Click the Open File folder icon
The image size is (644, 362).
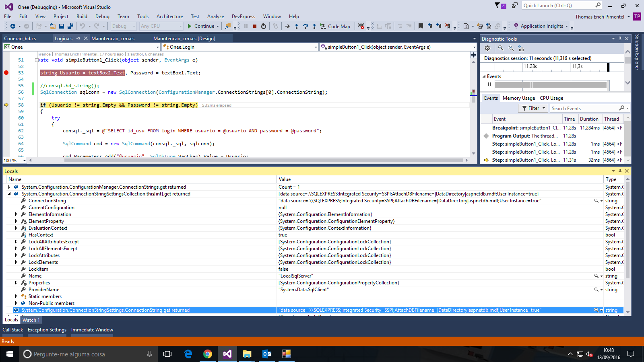pos(52,26)
